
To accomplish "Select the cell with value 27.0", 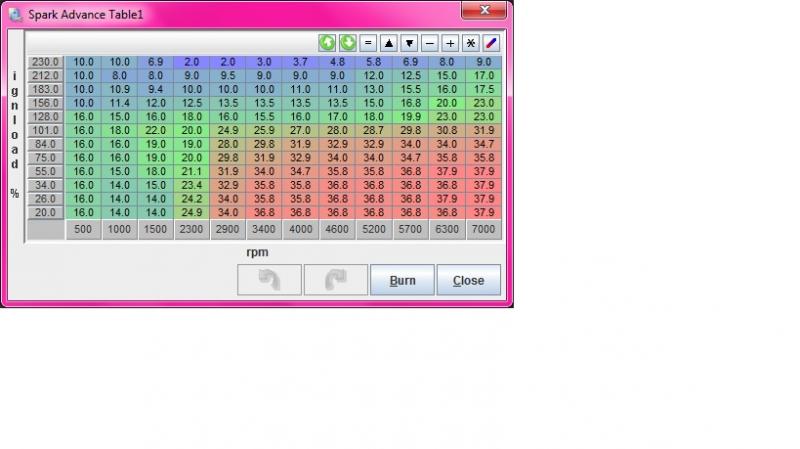I will [x=301, y=131].
